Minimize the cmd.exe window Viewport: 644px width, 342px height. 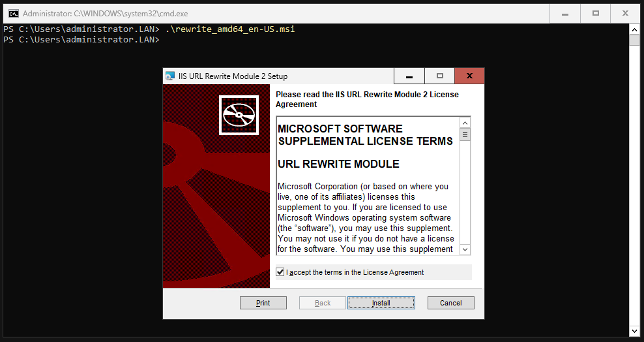point(565,14)
